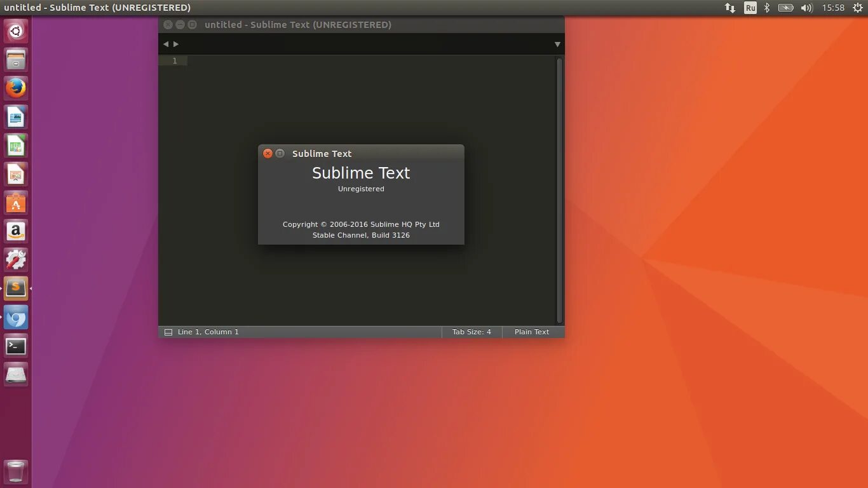The image size is (868, 488).
Task: Click the Sublime Text launcher icon
Action: [x=16, y=288]
